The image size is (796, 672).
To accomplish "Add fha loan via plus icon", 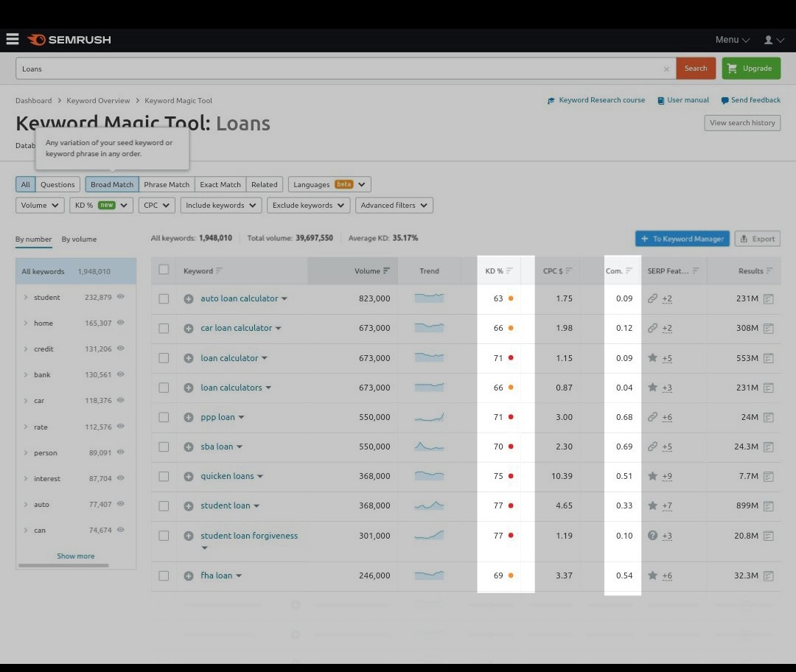I will tap(189, 575).
